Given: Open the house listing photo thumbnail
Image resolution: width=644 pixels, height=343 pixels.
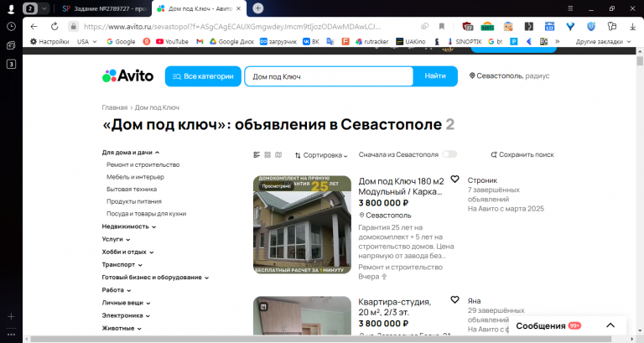Looking at the screenshot, I should (302, 225).
